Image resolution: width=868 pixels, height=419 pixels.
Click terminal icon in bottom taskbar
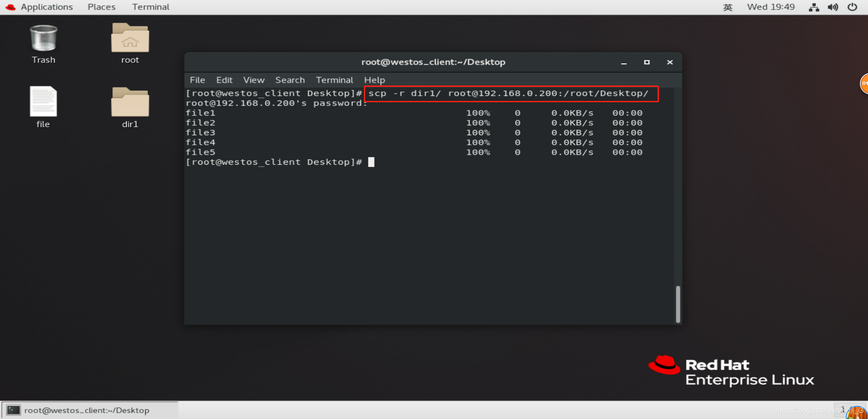(13, 410)
